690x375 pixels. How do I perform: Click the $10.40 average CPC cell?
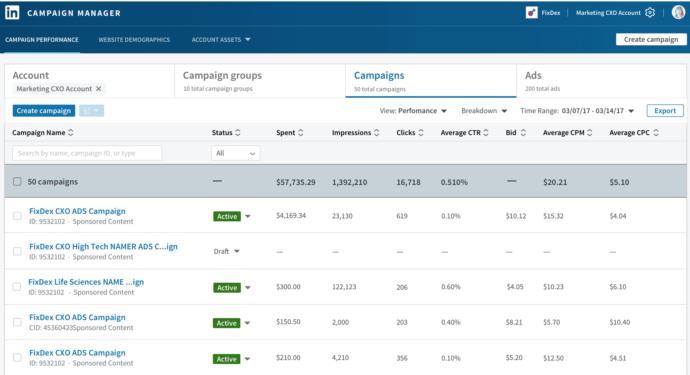click(620, 322)
